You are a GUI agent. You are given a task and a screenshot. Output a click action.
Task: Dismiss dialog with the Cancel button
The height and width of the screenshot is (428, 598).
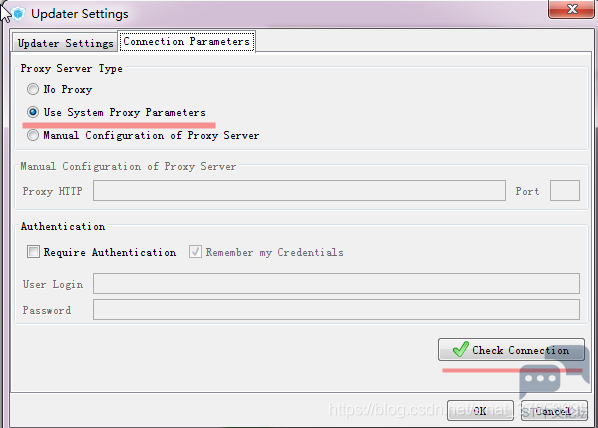(554, 410)
